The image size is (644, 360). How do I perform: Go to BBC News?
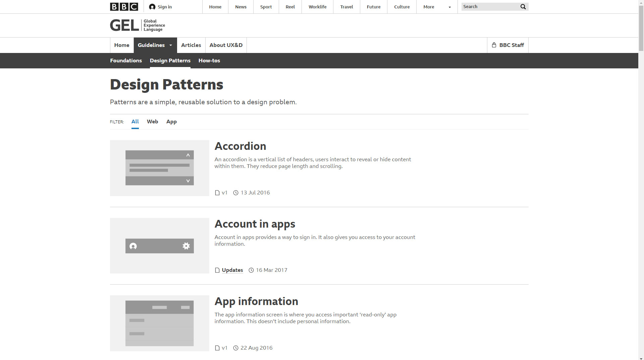pos(240,7)
